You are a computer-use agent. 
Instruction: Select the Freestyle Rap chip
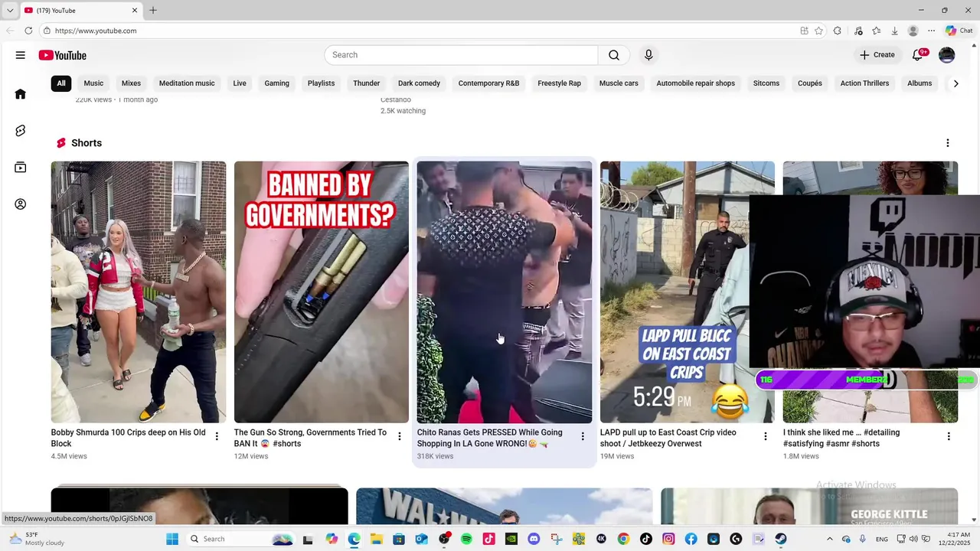(x=559, y=83)
